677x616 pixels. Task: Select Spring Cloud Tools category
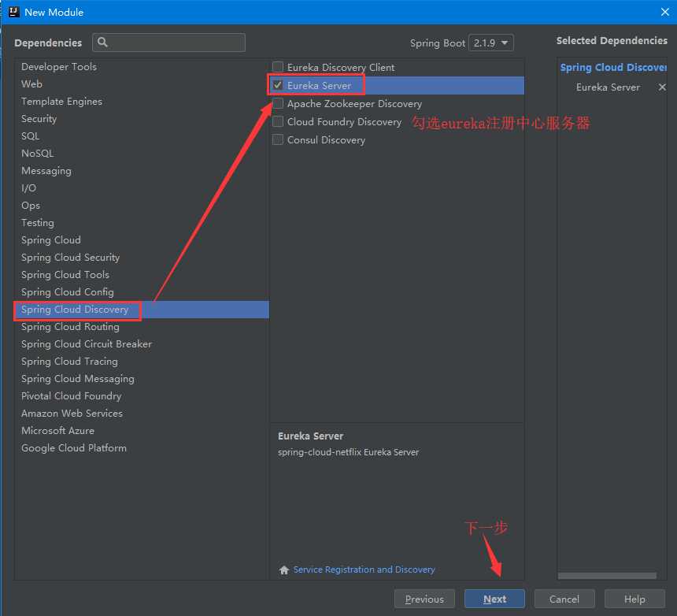click(141, 274)
